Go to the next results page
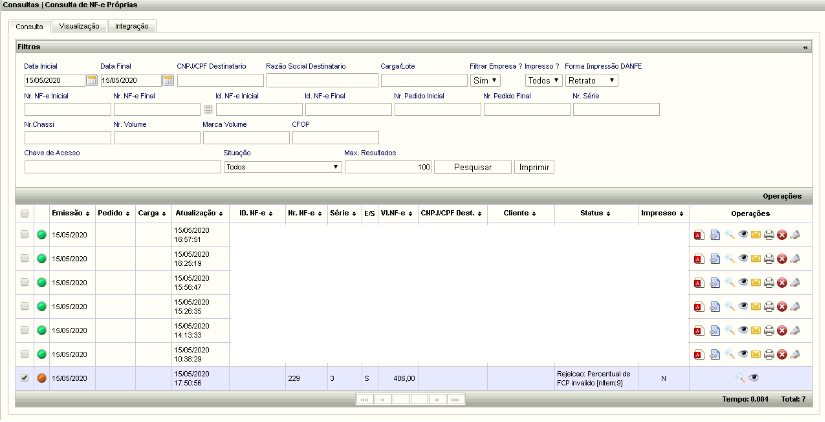 pyautogui.click(x=437, y=400)
